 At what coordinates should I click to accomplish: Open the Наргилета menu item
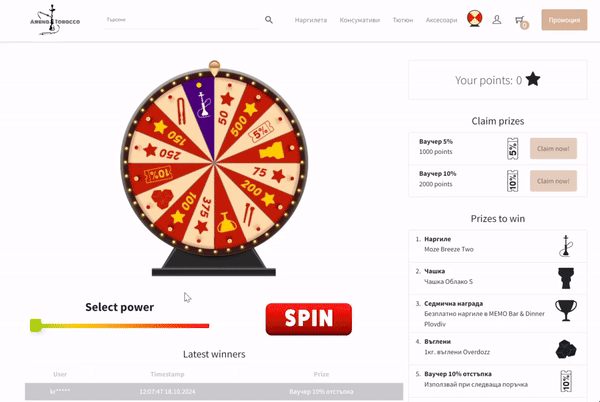click(x=311, y=20)
